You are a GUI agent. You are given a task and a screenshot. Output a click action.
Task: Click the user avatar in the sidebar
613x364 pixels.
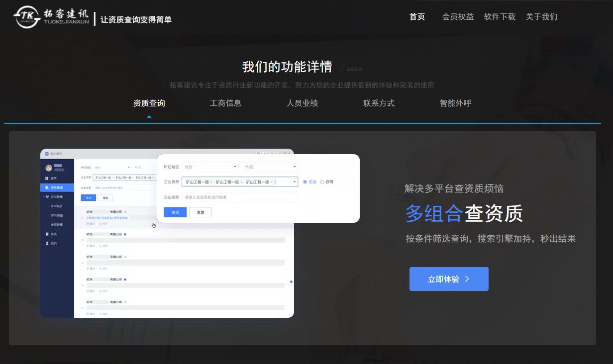49,168
